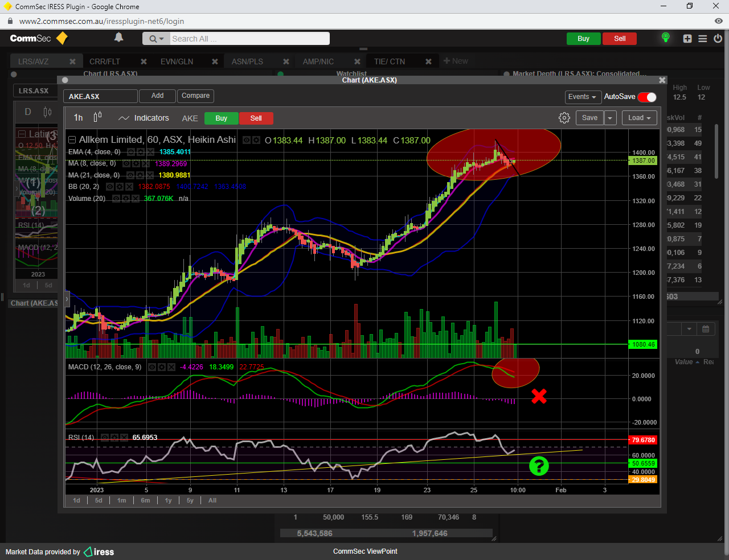Change the candlestick chart type icon
Viewport: 729px width, 560px height.
(x=97, y=117)
